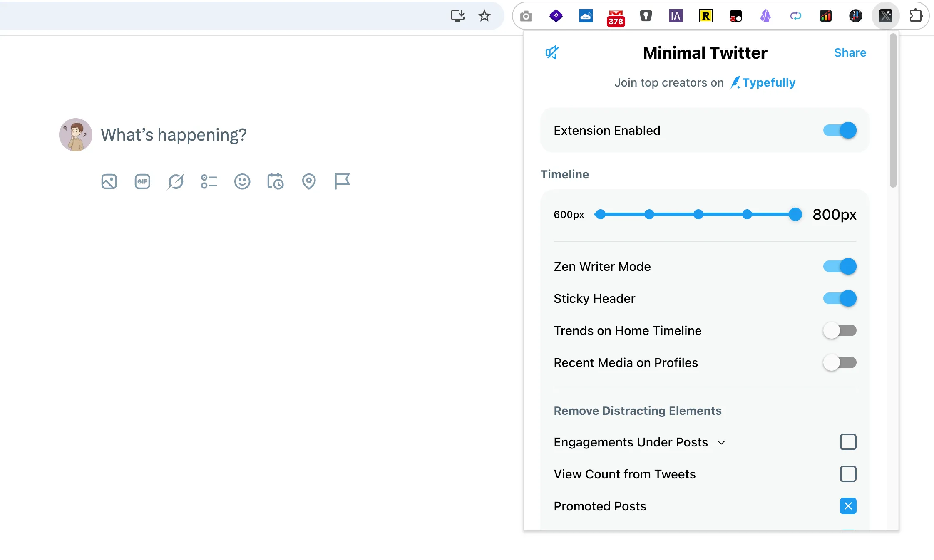
Task: Click the yellow R extension icon
Action: point(706,16)
